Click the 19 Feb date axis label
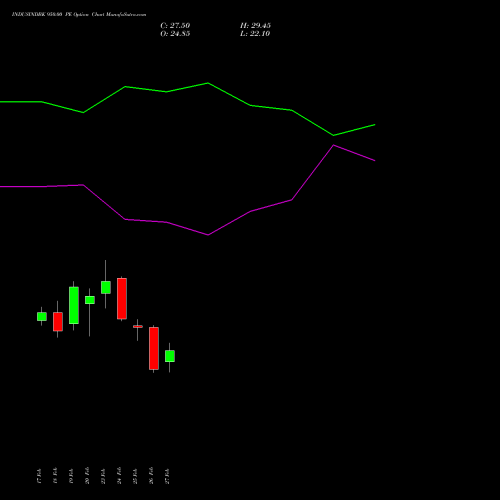This screenshot has height=500, width=500. pos(71,476)
